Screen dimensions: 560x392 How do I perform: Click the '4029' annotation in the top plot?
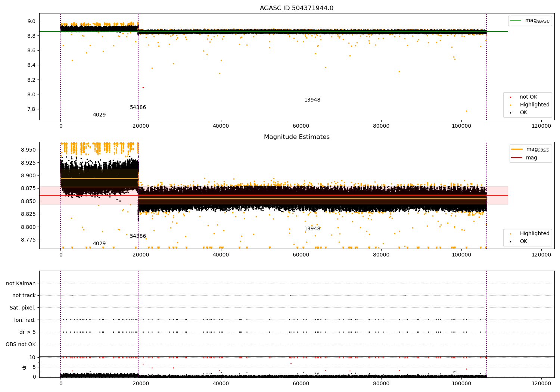[x=99, y=115]
